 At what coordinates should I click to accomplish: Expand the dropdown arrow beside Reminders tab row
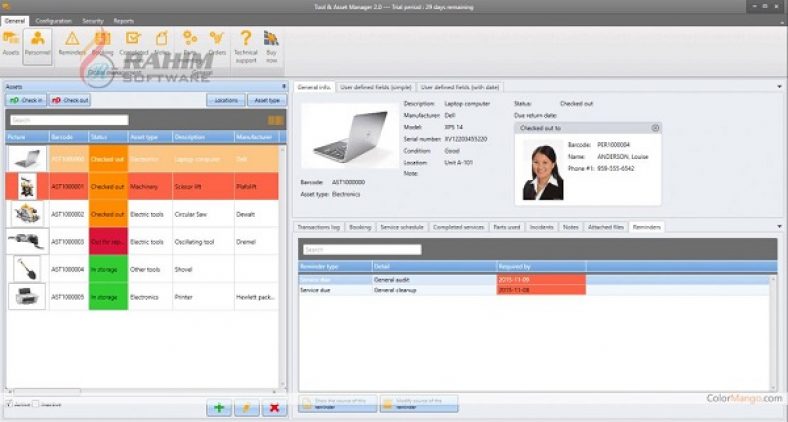[779, 227]
